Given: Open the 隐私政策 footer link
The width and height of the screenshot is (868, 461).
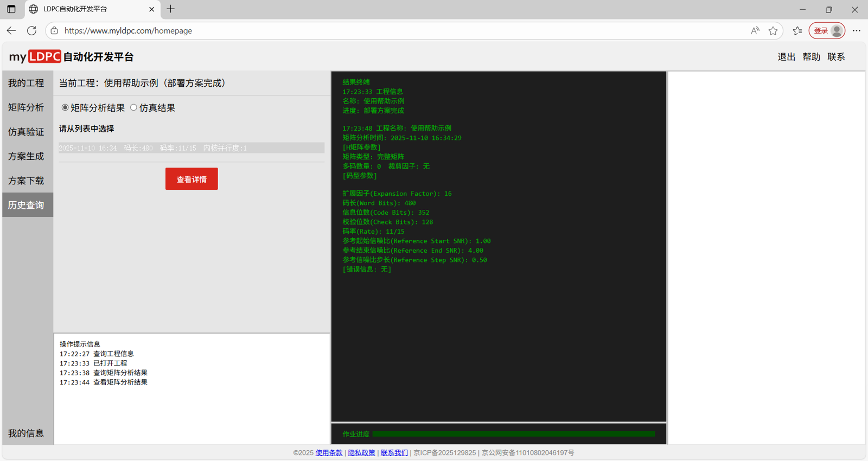Looking at the screenshot, I should [x=361, y=453].
